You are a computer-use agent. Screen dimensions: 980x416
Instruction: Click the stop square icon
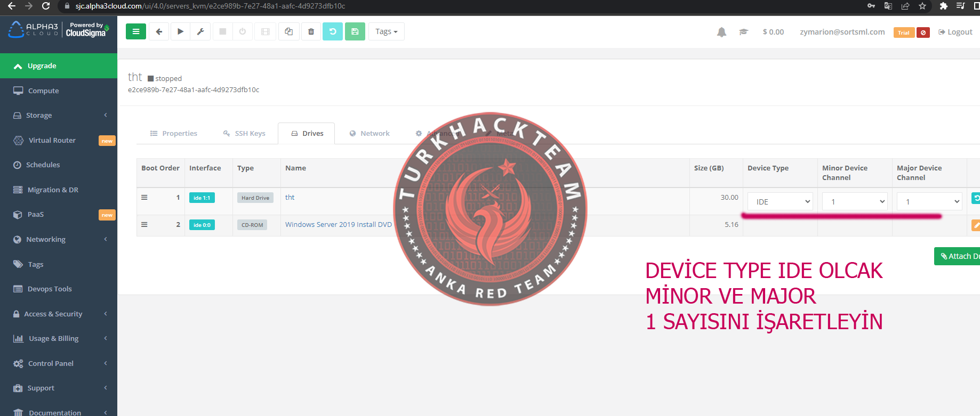(223, 31)
